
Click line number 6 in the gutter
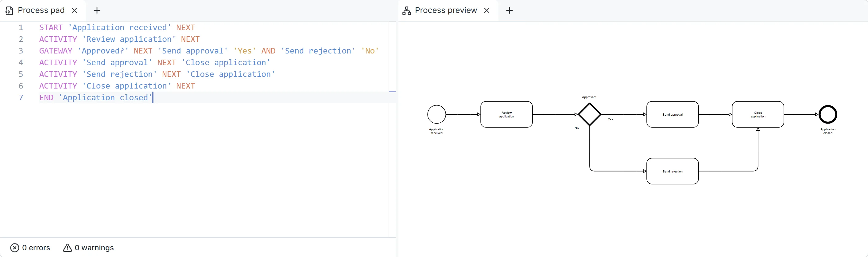click(x=21, y=86)
